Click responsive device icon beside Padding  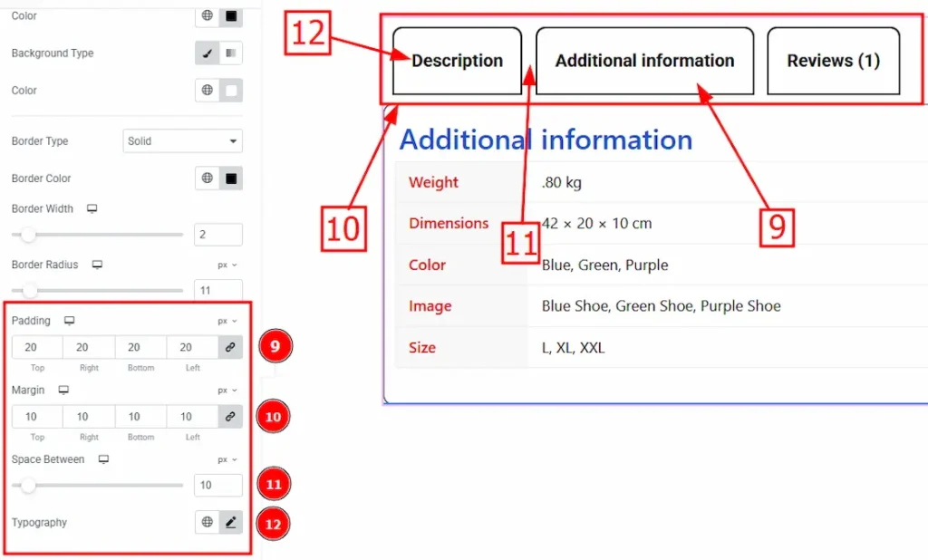[x=69, y=321]
